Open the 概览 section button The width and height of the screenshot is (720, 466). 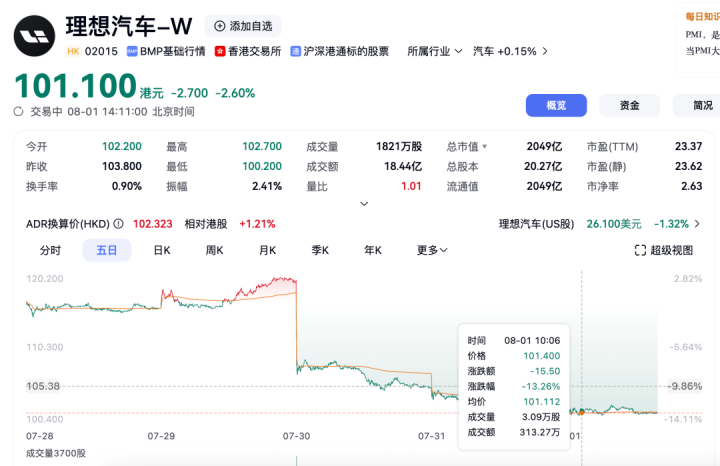click(x=556, y=106)
